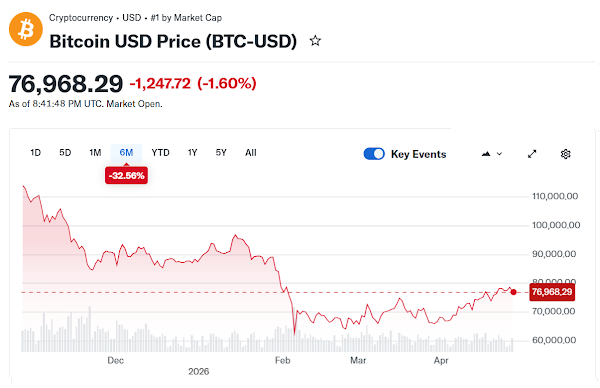Expand chart to full screen

click(x=532, y=154)
